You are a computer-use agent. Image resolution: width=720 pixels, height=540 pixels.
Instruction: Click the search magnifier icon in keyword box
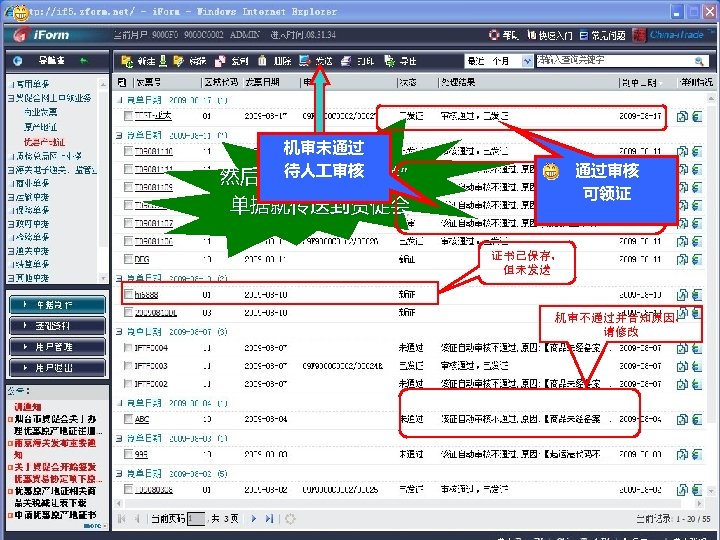[699, 61]
